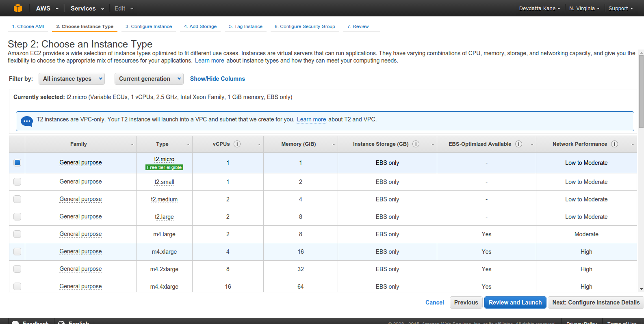Click the 2. Choose Instance Type tab

click(85, 26)
